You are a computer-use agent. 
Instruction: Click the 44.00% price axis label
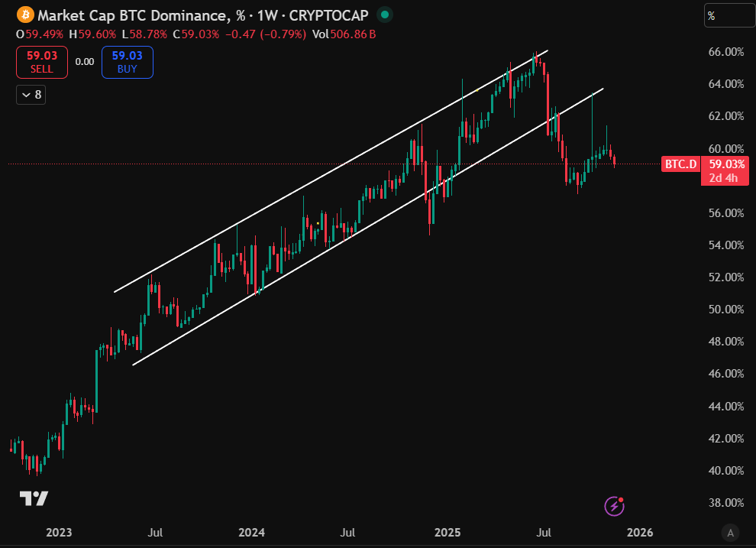[x=726, y=406]
